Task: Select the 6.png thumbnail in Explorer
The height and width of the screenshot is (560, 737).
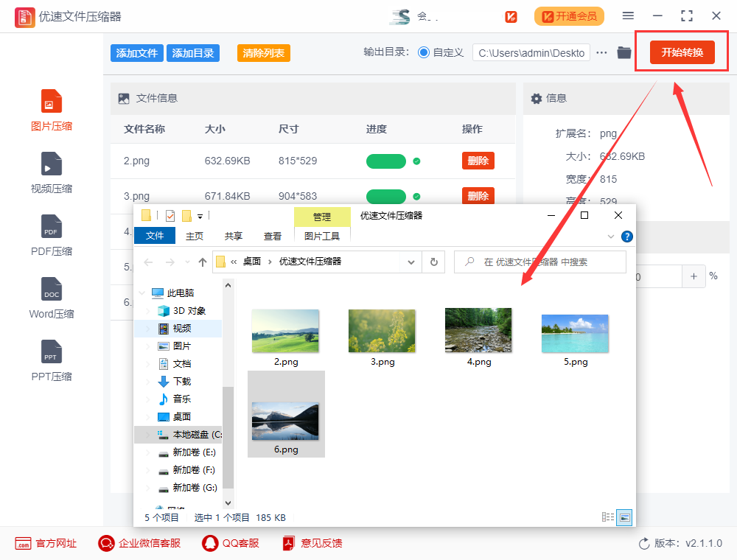Action: [x=286, y=414]
